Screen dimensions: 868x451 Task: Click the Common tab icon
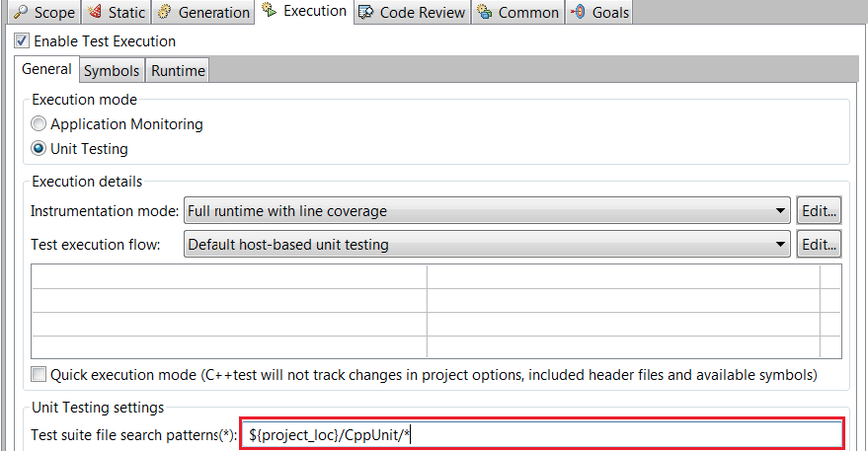click(485, 12)
